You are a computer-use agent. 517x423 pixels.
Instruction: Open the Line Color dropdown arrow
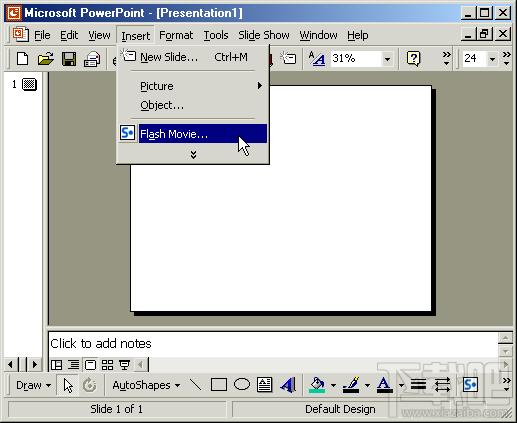367,385
